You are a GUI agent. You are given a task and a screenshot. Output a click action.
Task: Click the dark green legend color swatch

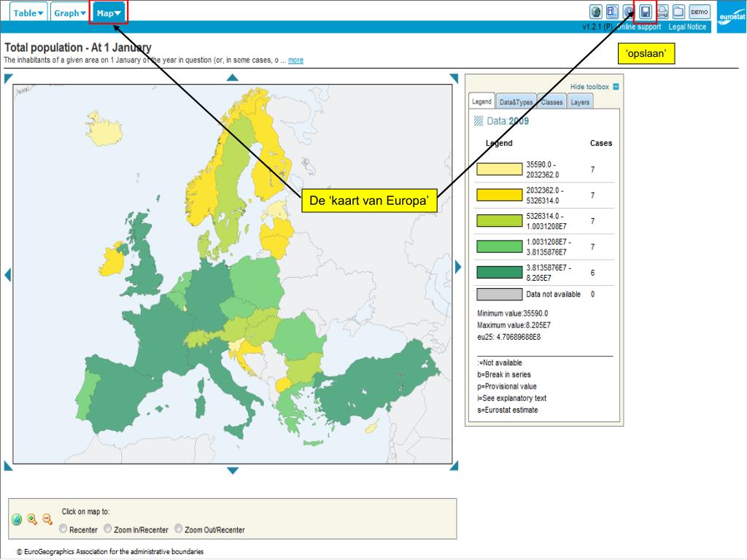click(x=500, y=273)
